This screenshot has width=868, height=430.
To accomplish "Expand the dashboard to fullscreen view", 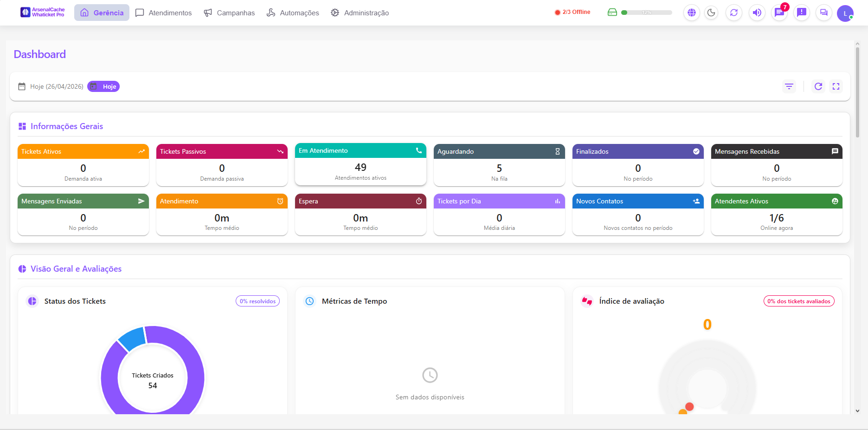I will click(836, 86).
